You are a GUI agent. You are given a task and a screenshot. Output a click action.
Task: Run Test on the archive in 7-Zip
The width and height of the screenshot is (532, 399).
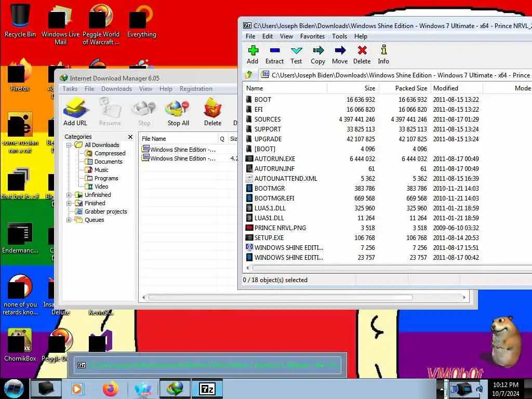[x=296, y=54]
